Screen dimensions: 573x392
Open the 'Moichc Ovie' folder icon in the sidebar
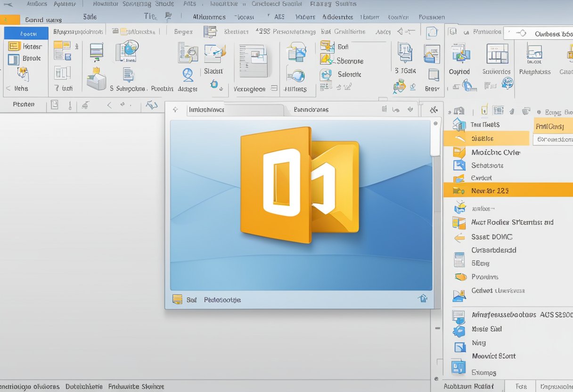(458, 152)
